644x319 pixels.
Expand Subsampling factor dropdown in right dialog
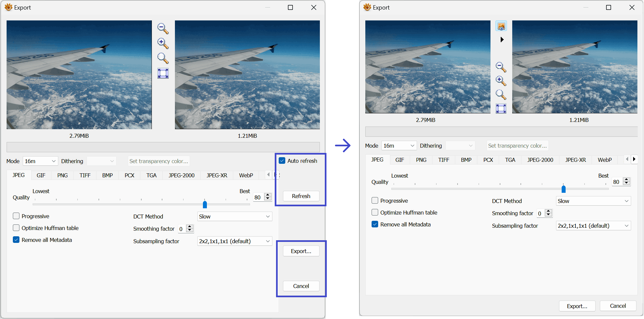tap(593, 226)
